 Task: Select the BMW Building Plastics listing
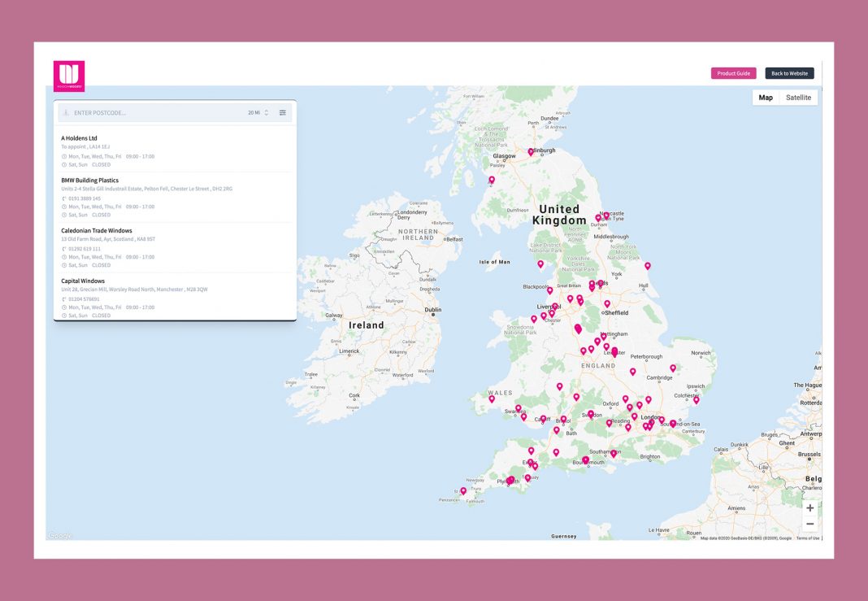click(176, 197)
